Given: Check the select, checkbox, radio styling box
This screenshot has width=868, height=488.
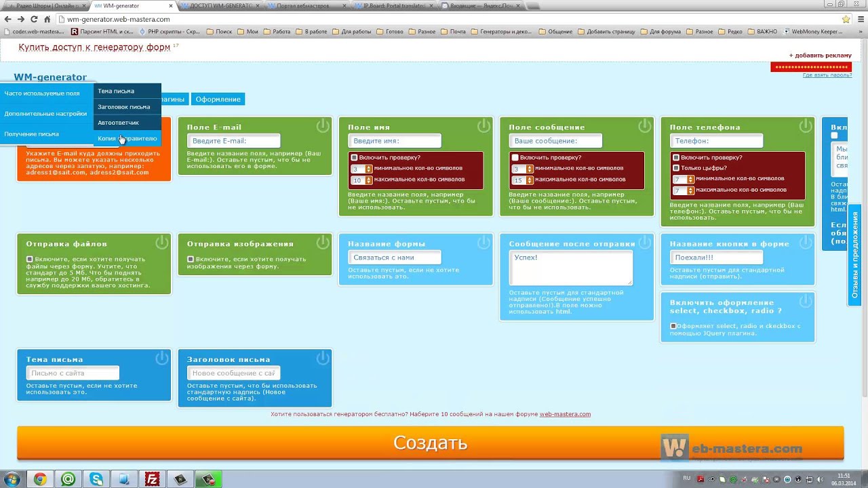Looking at the screenshot, I should tap(673, 326).
